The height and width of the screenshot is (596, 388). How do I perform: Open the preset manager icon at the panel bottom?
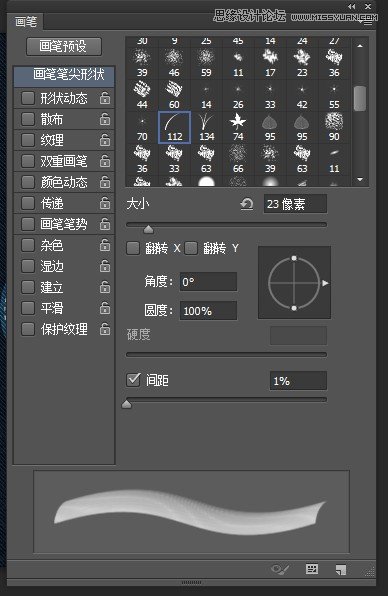pyautogui.click(x=312, y=569)
